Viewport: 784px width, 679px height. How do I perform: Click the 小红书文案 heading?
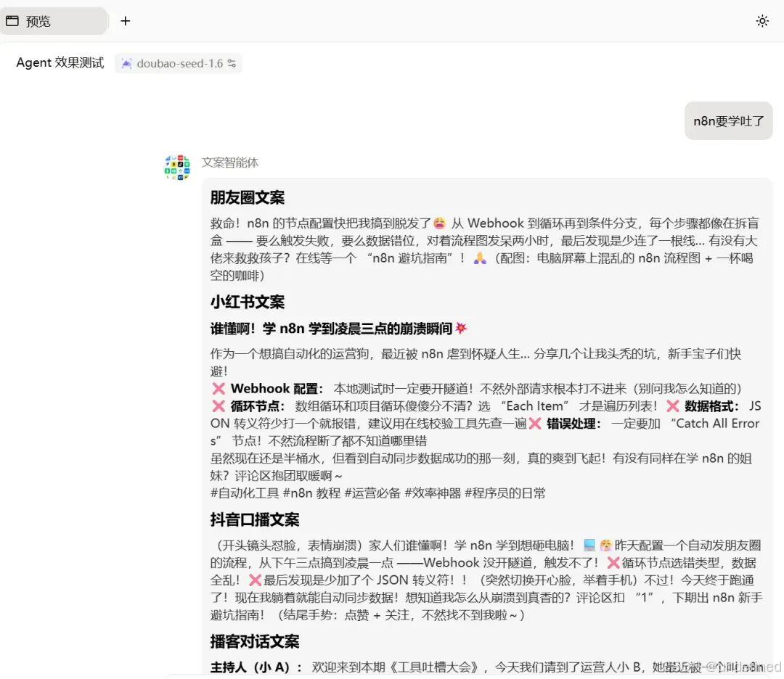point(247,303)
